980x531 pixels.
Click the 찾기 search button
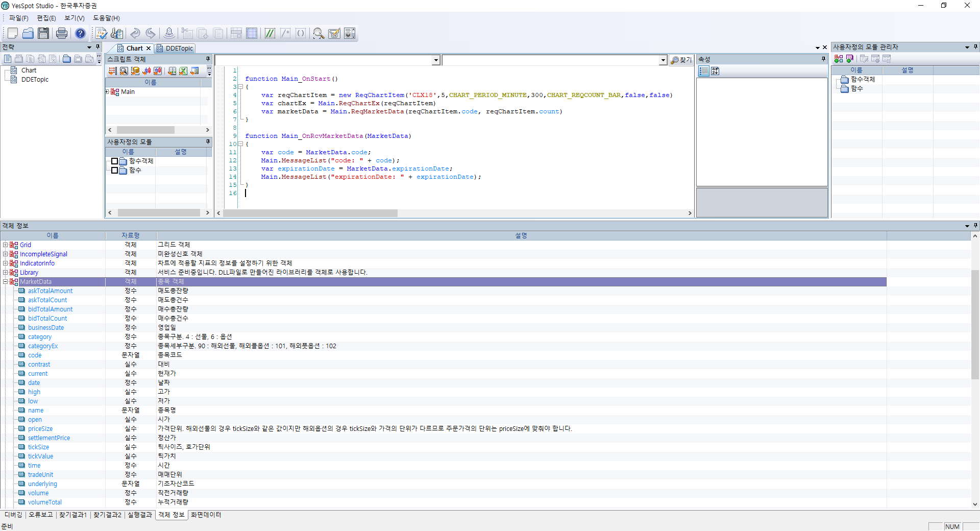(x=681, y=60)
